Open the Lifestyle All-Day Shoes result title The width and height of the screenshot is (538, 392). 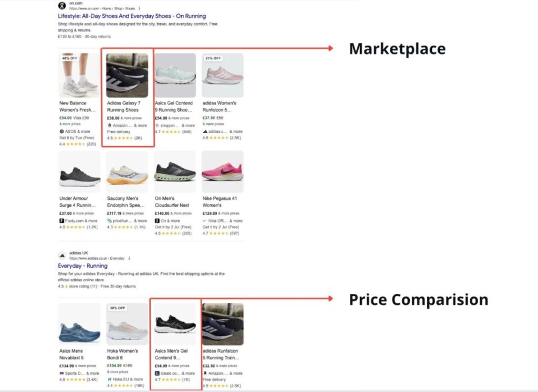(x=131, y=16)
